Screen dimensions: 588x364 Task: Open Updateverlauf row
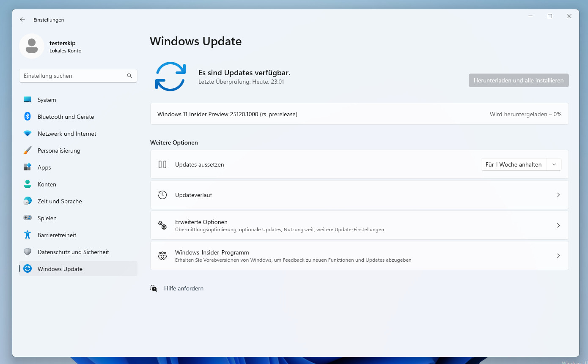(360, 195)
